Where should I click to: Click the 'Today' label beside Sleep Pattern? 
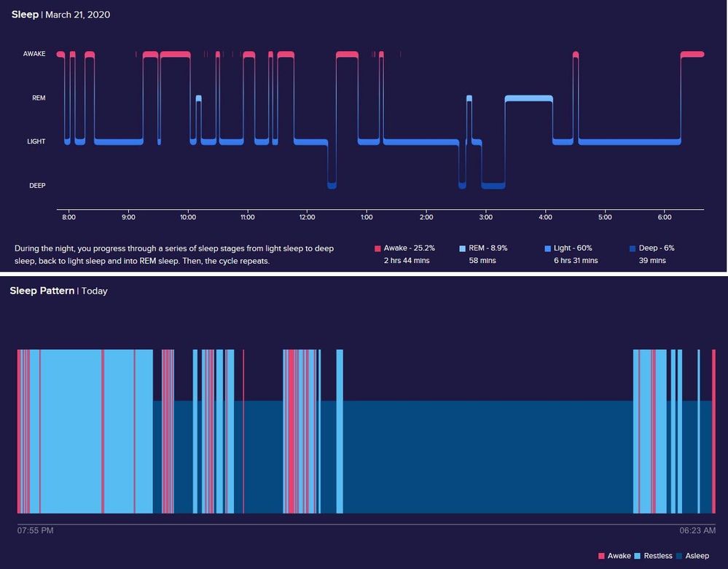pyautogui.click(x=94, y=291)
